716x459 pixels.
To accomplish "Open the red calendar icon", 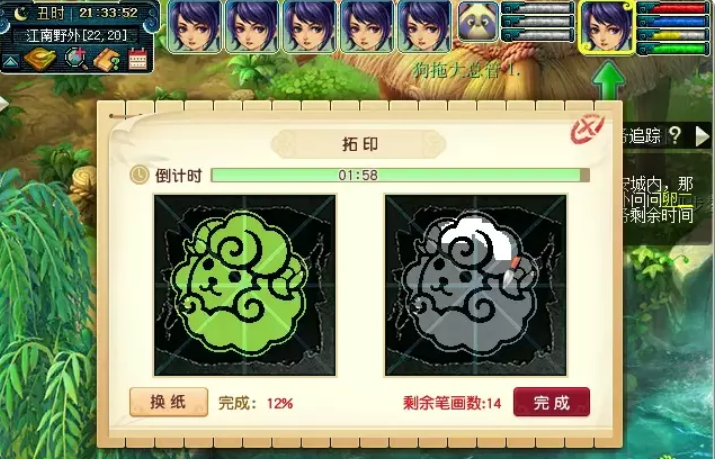I will click(137, 59).
